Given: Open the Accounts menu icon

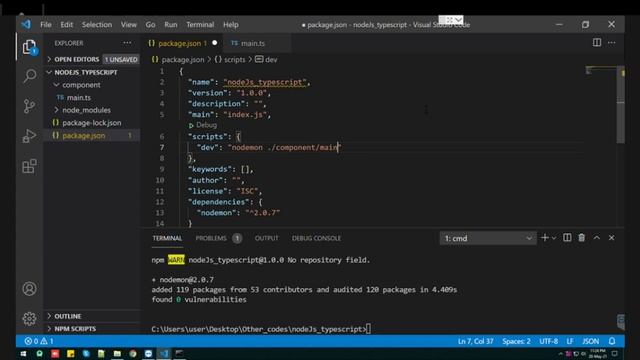Looking at the screenshot, I should tap(29, 289).
